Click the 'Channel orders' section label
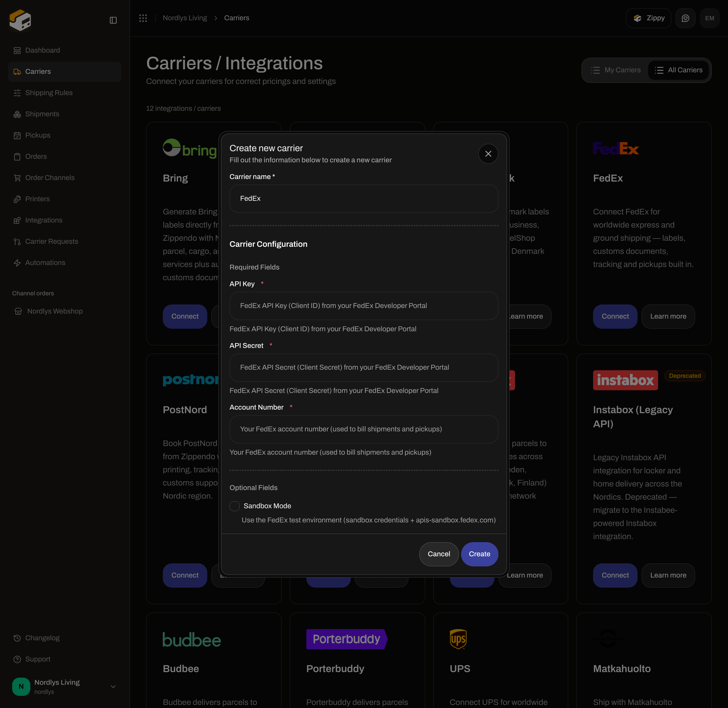The height and width of the screenshot is (708, 728). (x=33, y=293)
